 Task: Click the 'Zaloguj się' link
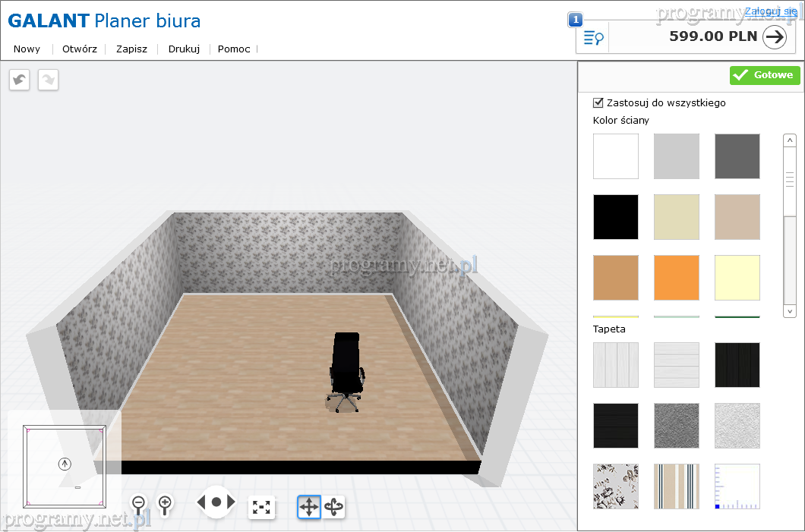770,11
